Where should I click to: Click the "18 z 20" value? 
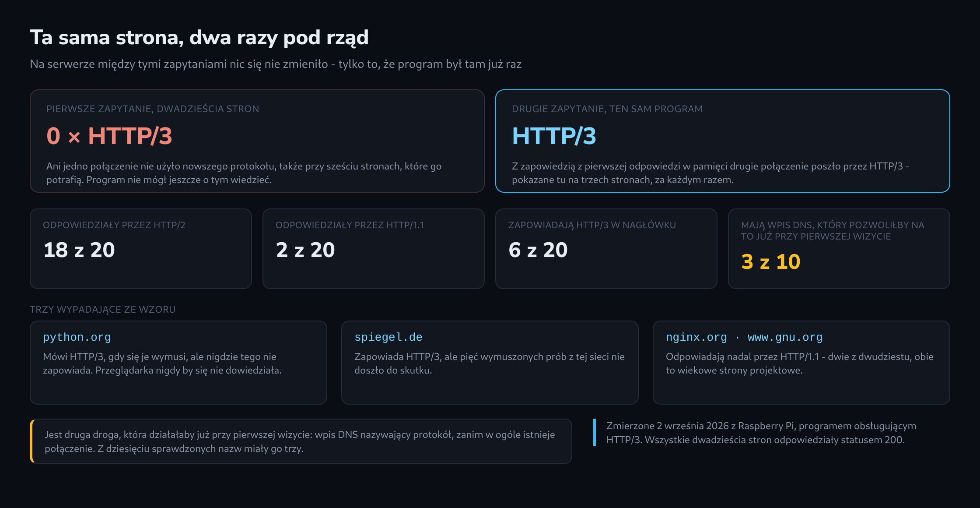[79, 250]
